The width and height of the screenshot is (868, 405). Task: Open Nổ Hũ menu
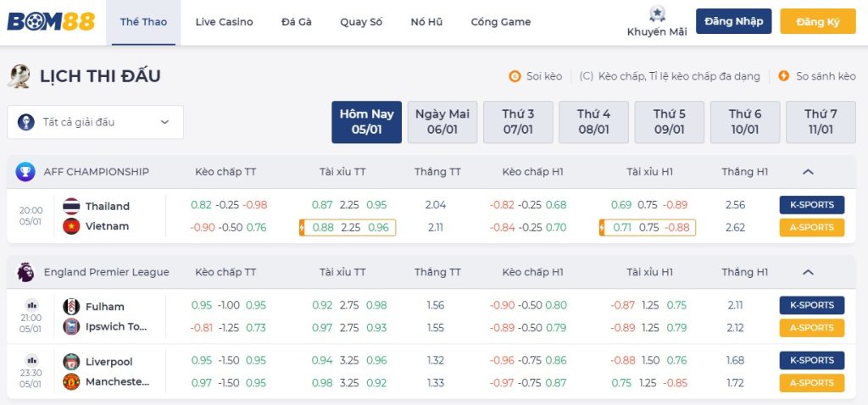(427, 22)
